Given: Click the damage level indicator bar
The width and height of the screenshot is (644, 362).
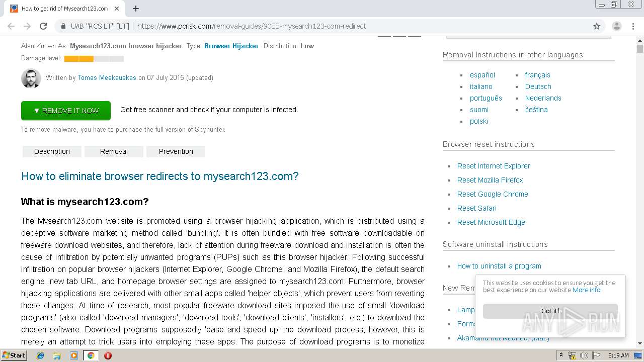Looking at the screenshot, I should pos(94,59).
